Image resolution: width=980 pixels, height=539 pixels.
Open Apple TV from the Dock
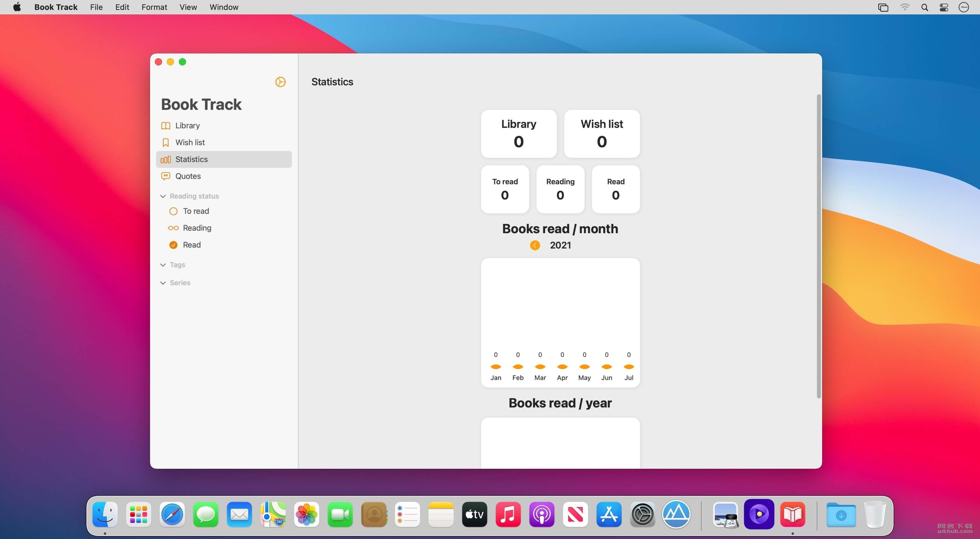474,514
